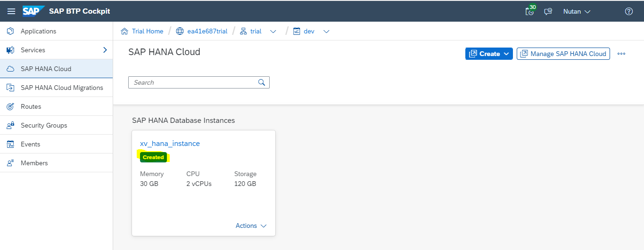Click the 30 GB memory value
The width and height of the screenshot is (644, 250).
(149, 184)
